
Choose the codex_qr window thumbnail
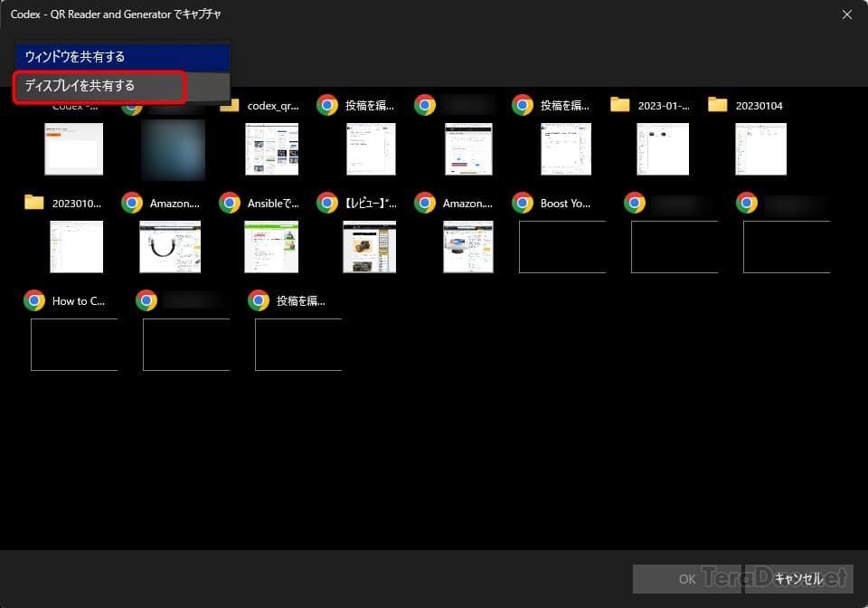tap(272, 149)
